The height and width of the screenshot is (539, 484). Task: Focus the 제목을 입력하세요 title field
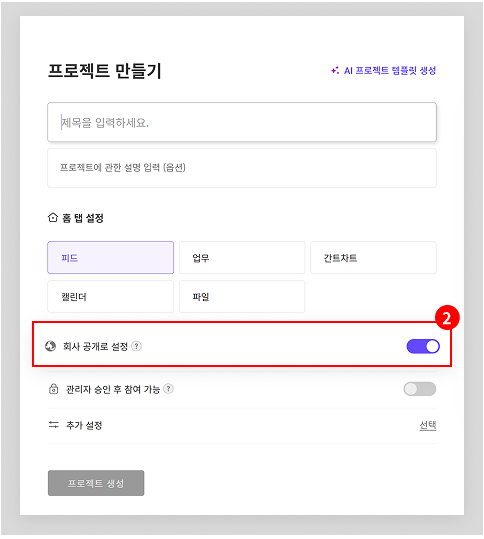(x=242, y=122)
